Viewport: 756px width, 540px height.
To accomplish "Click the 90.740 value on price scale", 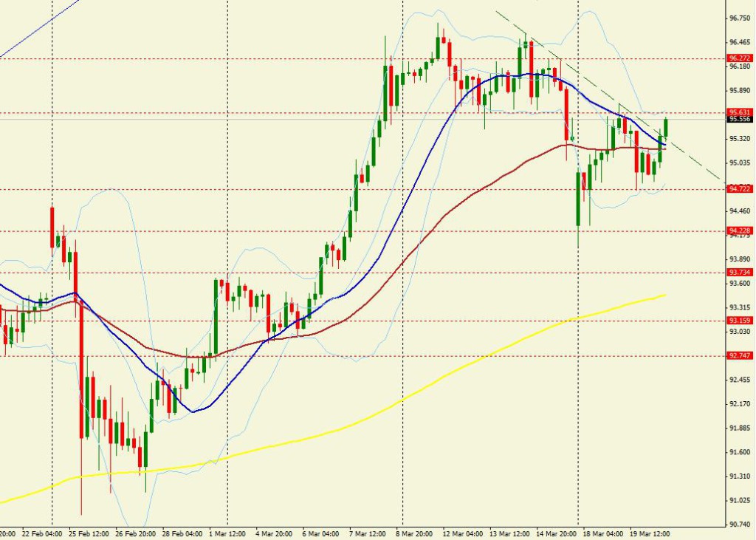I will pos(739,524).
